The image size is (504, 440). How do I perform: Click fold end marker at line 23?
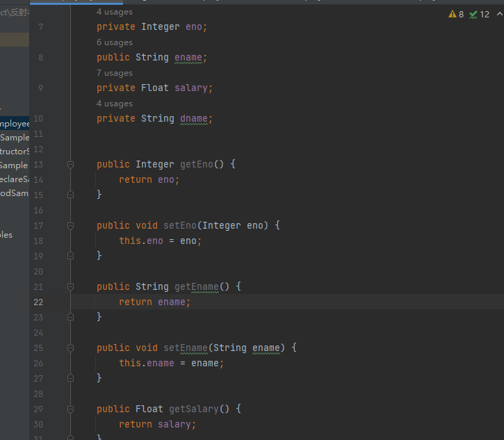point(70,318)
